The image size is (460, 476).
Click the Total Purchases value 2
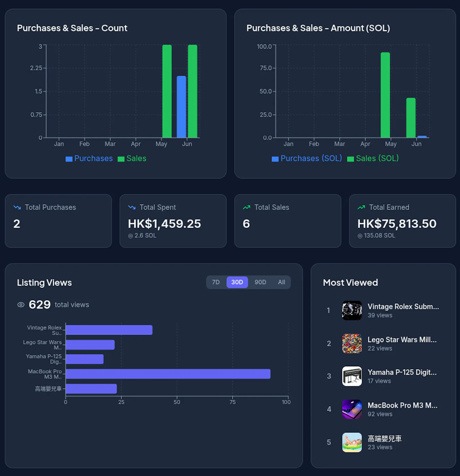pyautogui.click(x=17, y=224)
